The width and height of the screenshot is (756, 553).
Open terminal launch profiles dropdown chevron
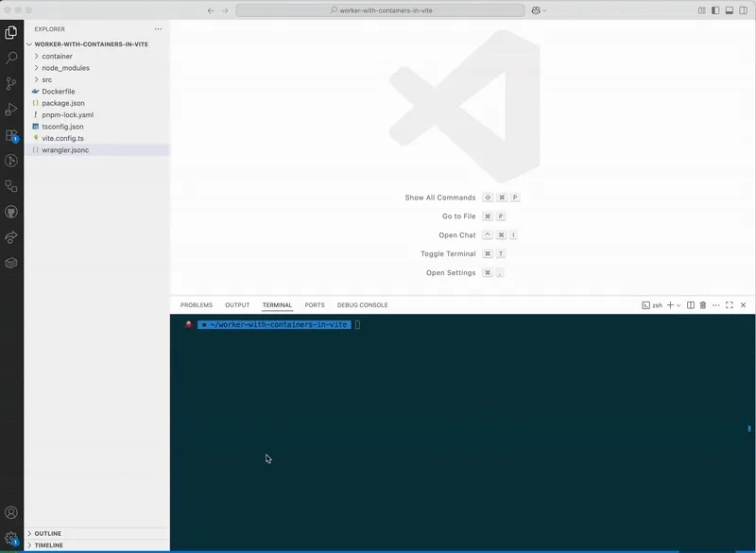678,304
